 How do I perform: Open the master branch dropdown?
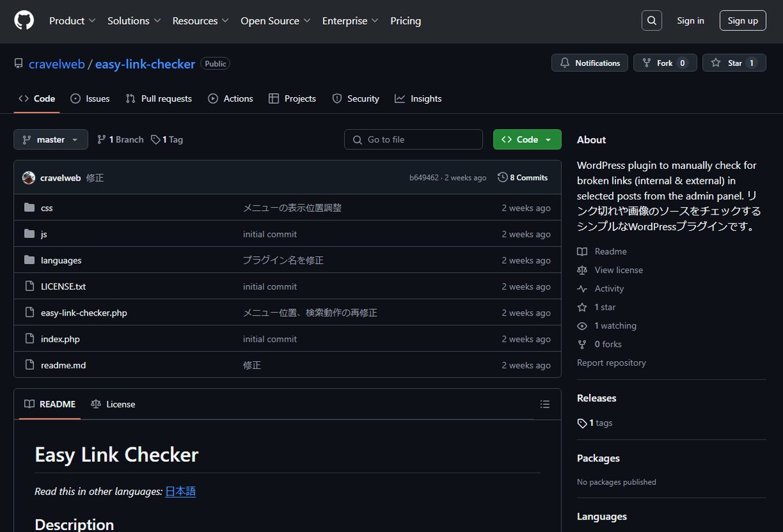coord(50,140)
